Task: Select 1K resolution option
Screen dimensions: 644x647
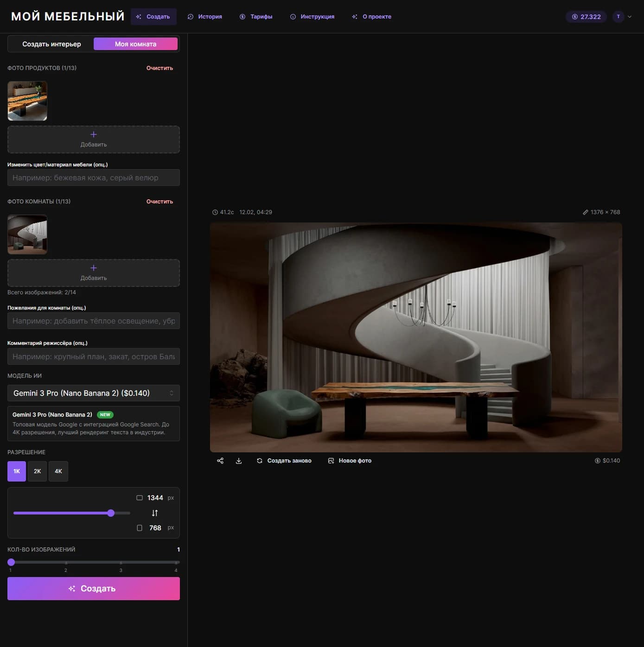Action: (17, 471)
